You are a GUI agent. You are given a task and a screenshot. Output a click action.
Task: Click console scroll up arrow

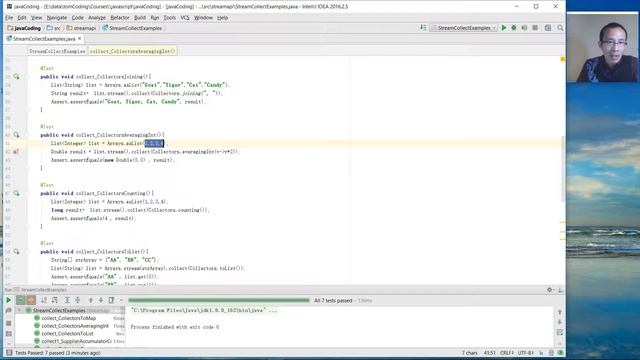coord(560,312)
